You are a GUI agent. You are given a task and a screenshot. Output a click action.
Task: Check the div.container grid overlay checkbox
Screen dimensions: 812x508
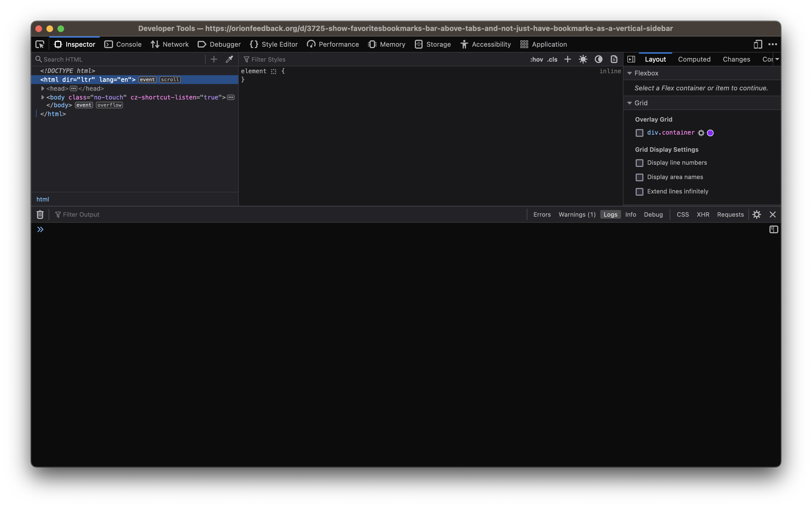pos(639,133)
